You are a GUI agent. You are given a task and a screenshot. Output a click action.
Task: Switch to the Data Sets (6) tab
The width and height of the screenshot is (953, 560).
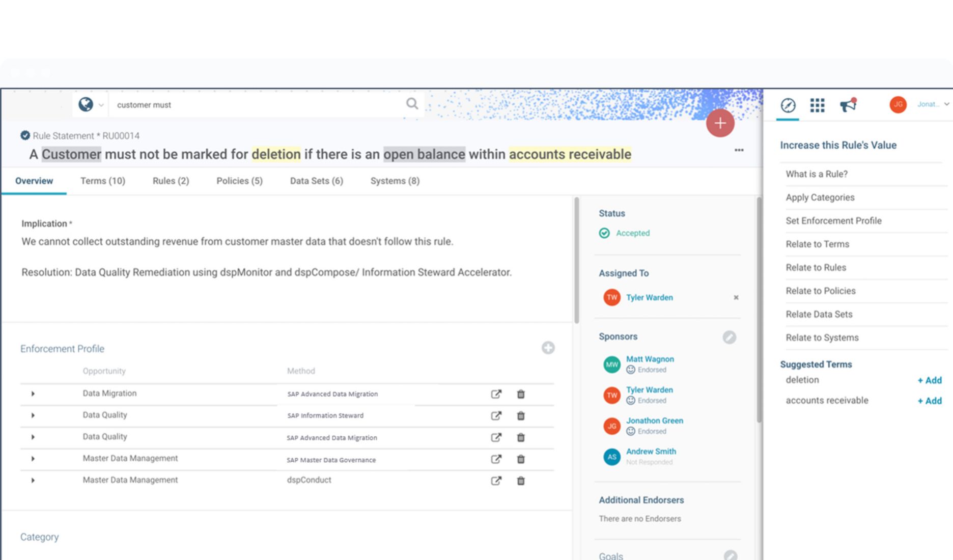point(316,181)
